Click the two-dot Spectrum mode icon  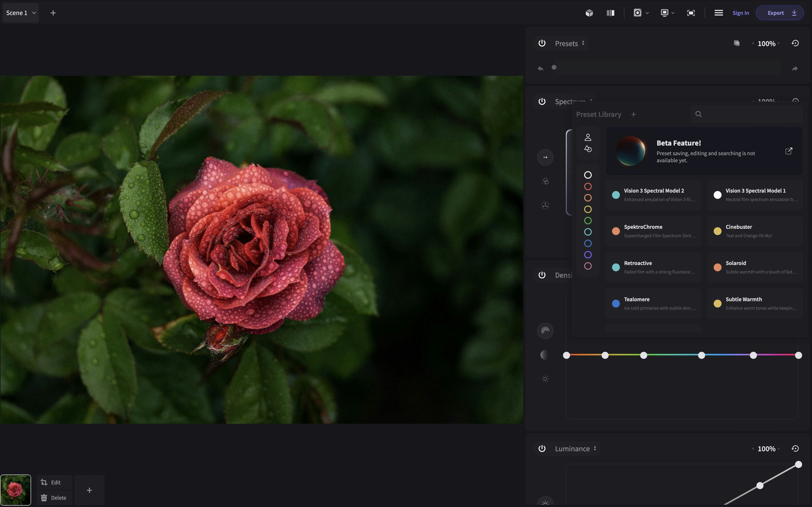pyautogui.click(x=545, y=157)
